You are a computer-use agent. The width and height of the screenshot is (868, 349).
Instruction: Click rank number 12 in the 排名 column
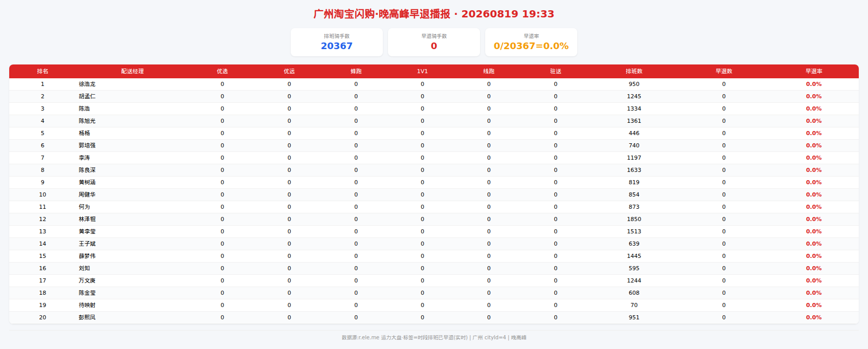[x=42, y=219]
